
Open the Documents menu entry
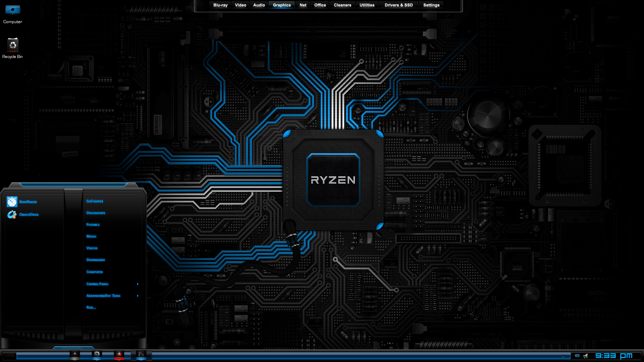(95, 213)
